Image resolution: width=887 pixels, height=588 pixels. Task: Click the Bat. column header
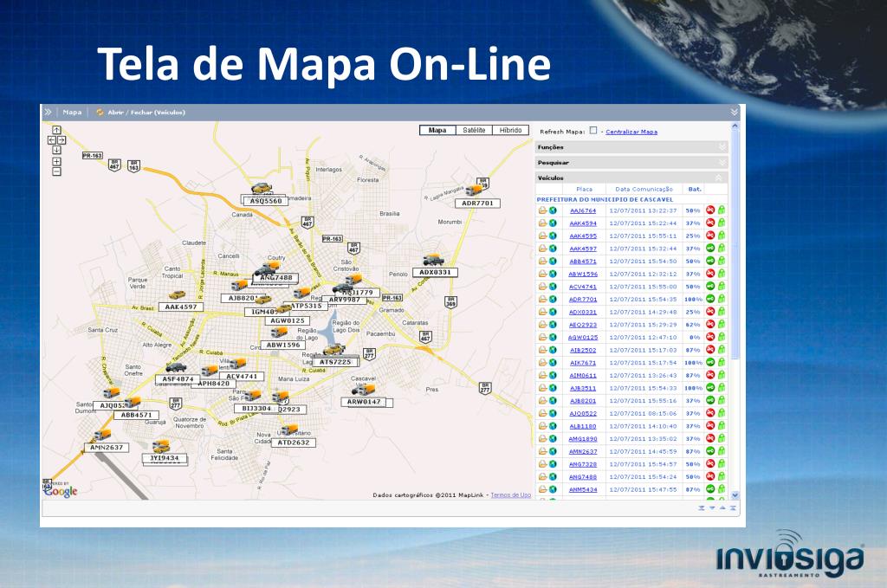695,189
